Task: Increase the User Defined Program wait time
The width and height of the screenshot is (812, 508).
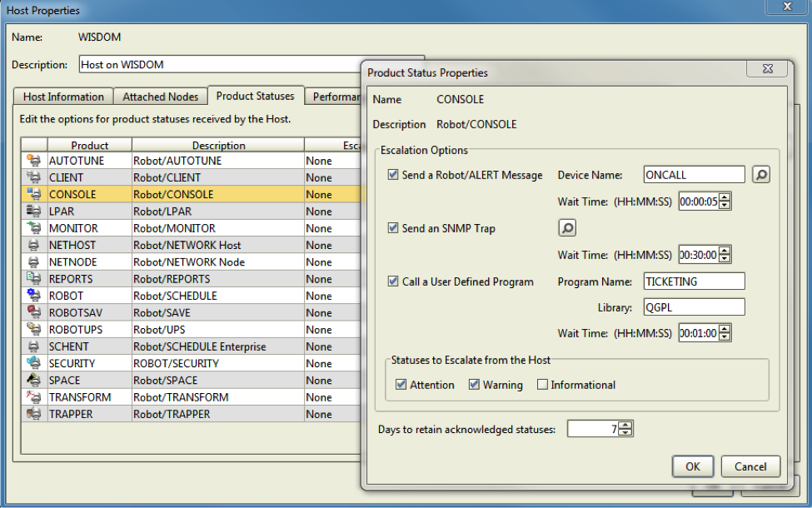Action: (x=725, y=329)
